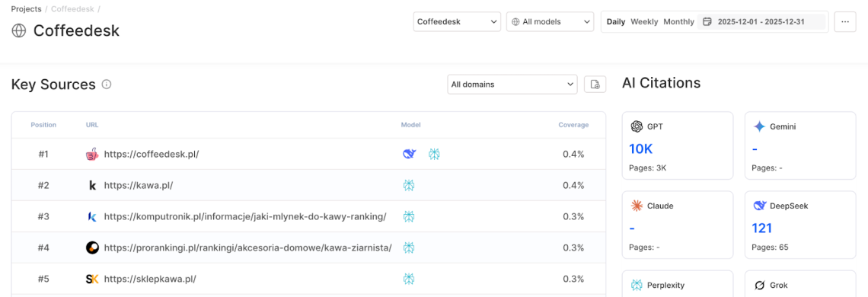The width and height of the screenshot is (868, 297).
Task: Click the globe icon in All models dropdown
Action: (x=515, y=21)
